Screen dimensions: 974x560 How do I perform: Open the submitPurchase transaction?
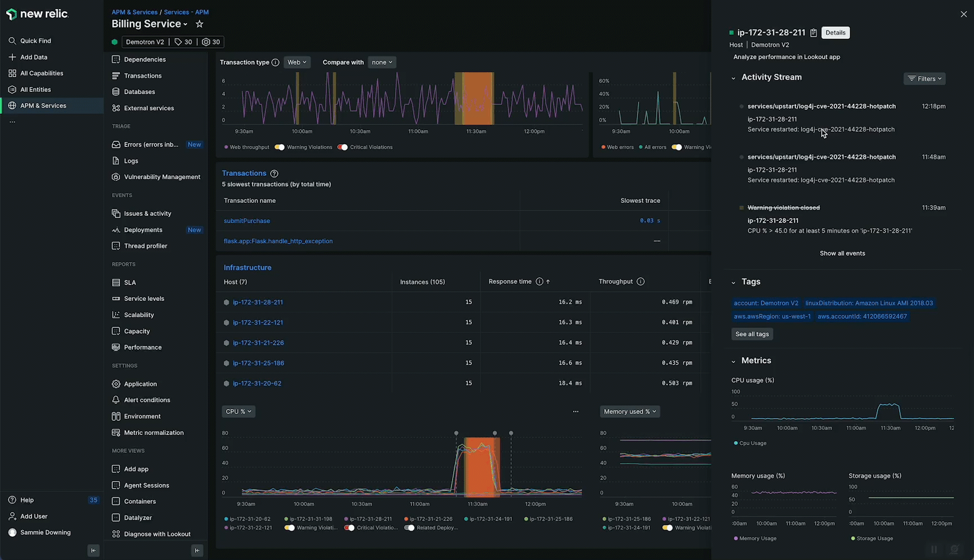(246, 220)
